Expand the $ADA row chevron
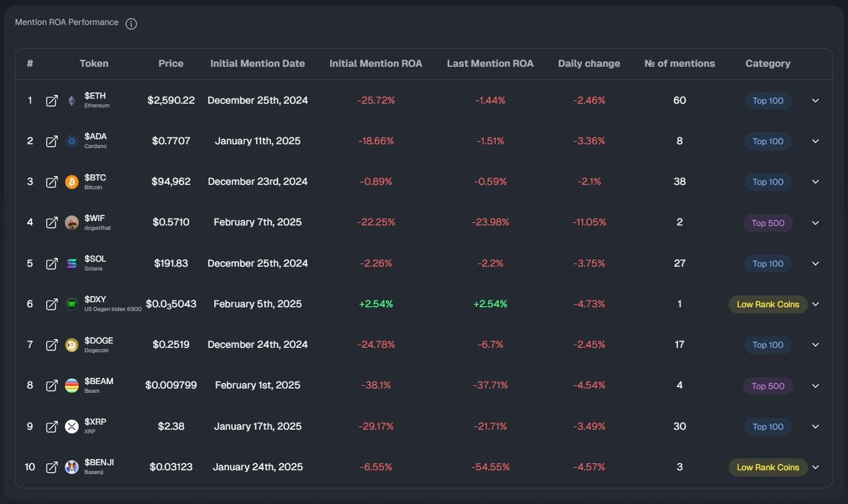The image size is (848, 504). click(815, 141)
